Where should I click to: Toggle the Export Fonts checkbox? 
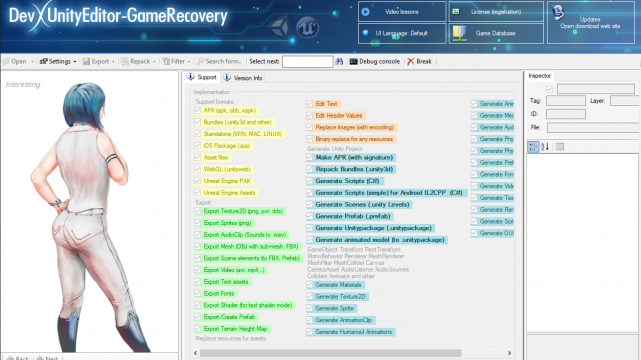click(198, 293)
